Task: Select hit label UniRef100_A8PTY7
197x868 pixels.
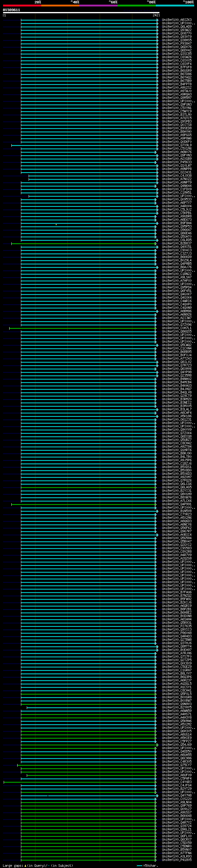Action: click(x=177, y=203)
